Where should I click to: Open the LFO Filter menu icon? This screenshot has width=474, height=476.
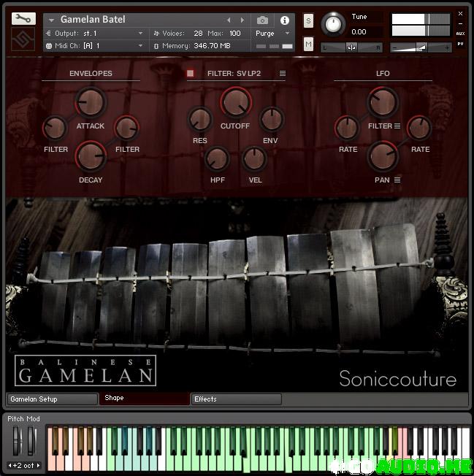[x=397, y=126]
